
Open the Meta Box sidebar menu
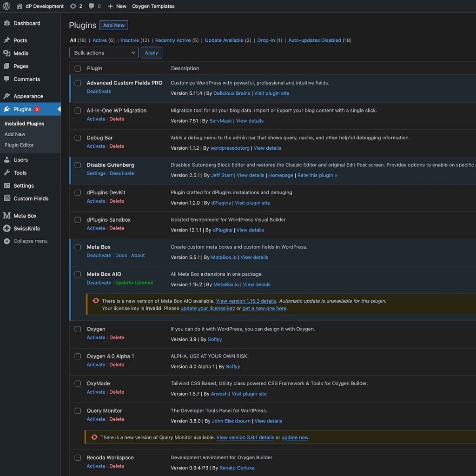[25, 216]
